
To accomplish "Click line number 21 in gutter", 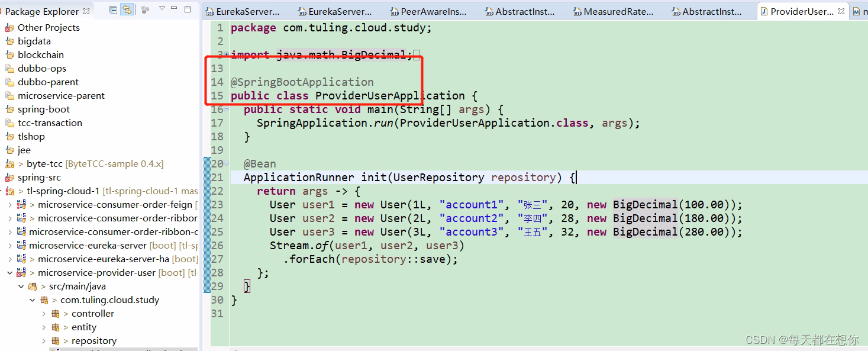I will click(x=217, y=178).
